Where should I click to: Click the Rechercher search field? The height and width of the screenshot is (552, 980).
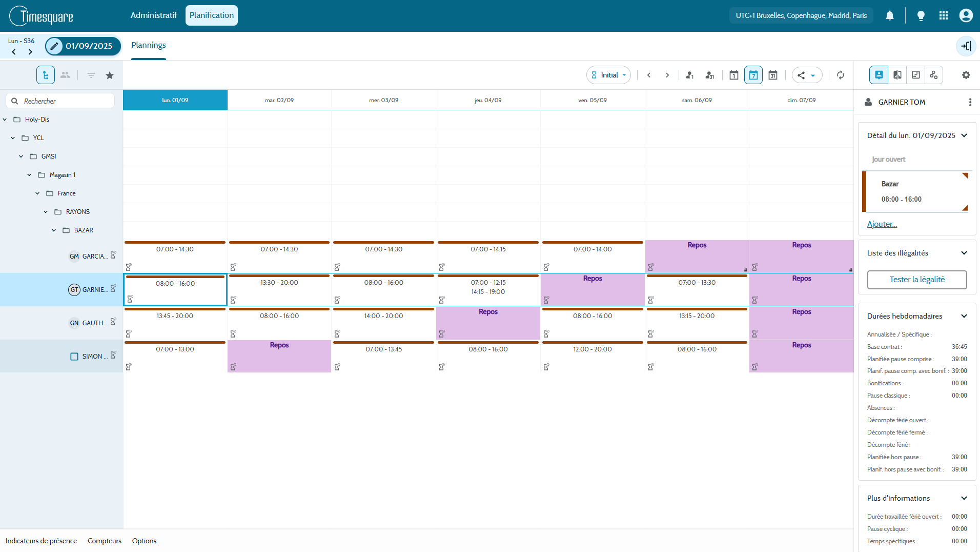tap(60, 101)
